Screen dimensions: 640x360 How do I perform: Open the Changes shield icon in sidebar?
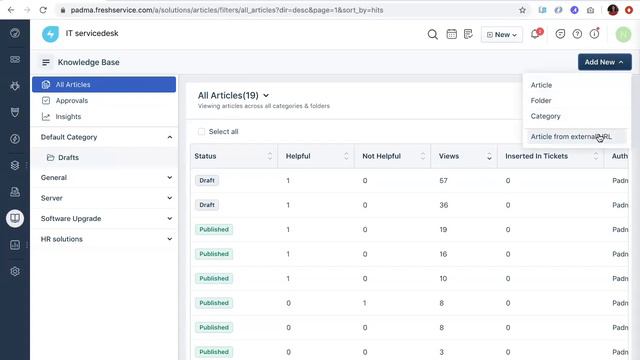[15, 112]
